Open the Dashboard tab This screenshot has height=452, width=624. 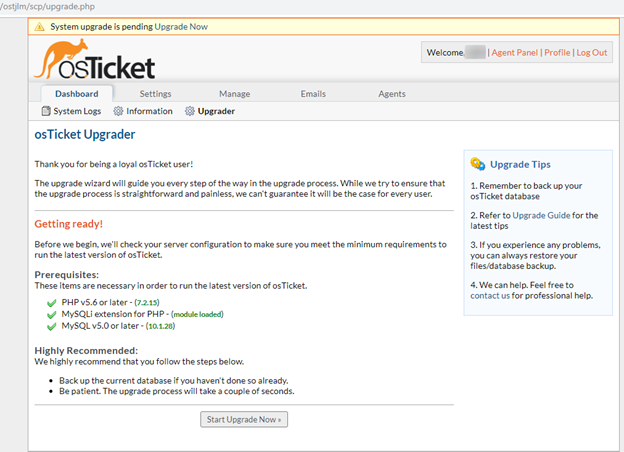coord(76,94)
